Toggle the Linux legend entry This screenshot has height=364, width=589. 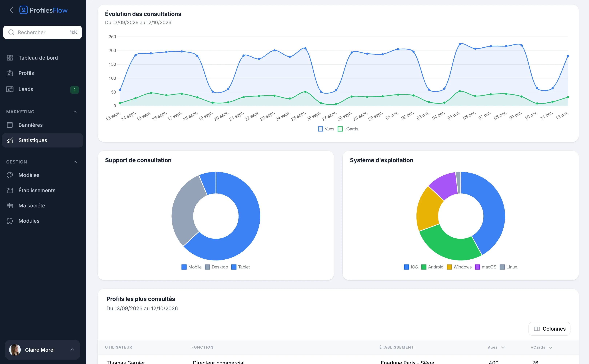pyautogui.click(x=508, y=267)
